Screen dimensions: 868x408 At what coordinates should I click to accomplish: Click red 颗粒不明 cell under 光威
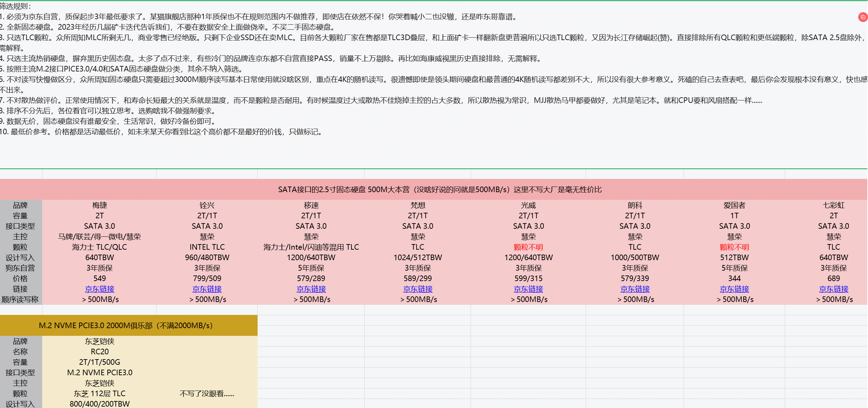point(528,247)
